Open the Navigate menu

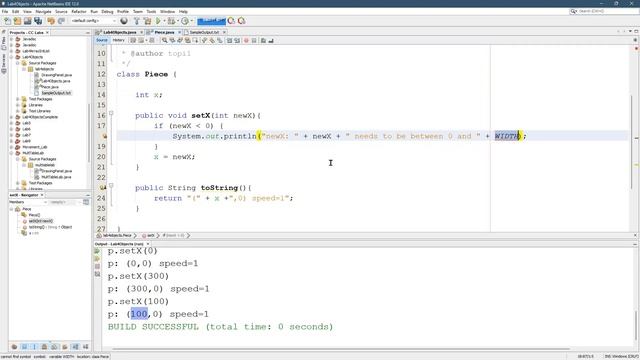pyautogui.click(x=43, y=12)
